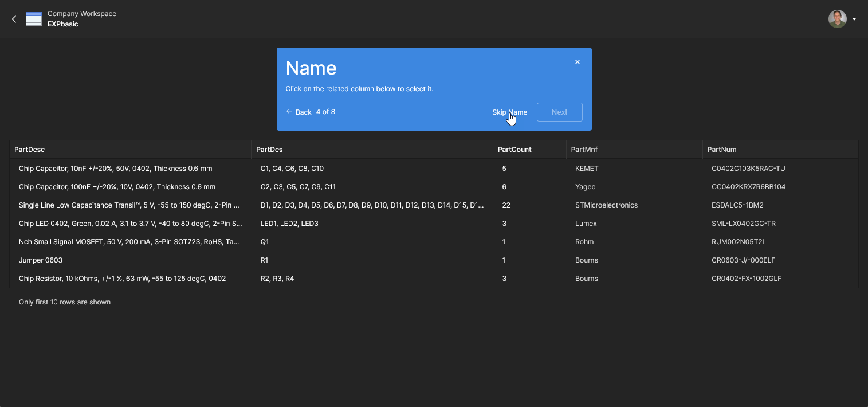
Task: Select the PartCount column header
Action: [x=514, y=150]
